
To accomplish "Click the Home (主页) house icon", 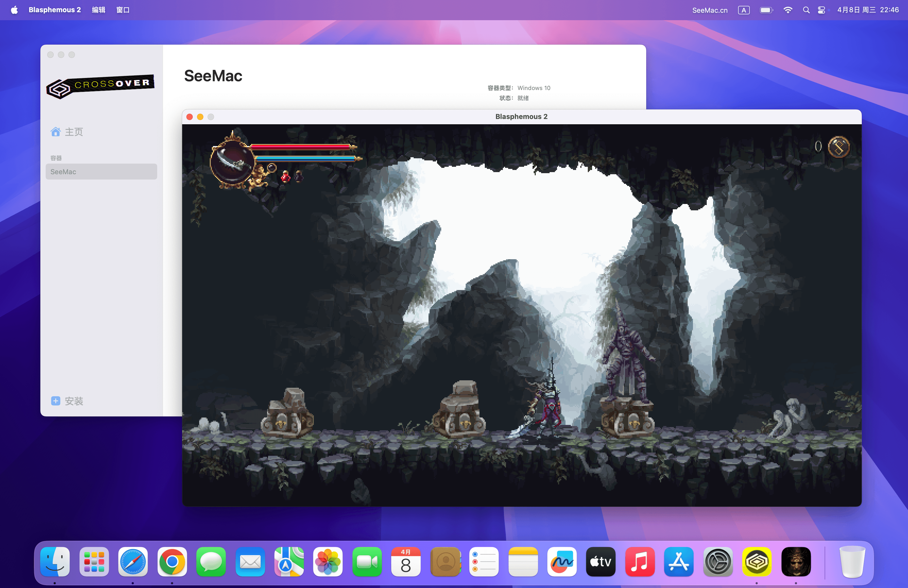I will (56, 132).
